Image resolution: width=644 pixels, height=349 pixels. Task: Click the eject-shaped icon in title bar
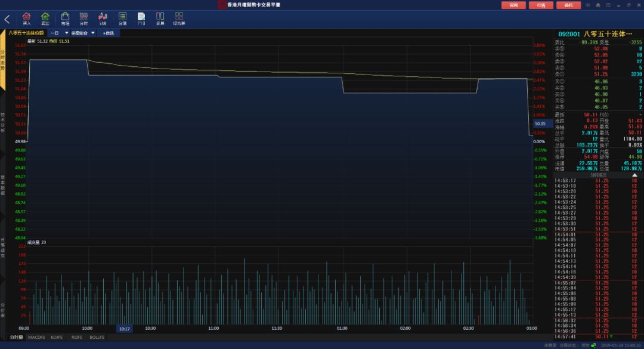(598, 5)
